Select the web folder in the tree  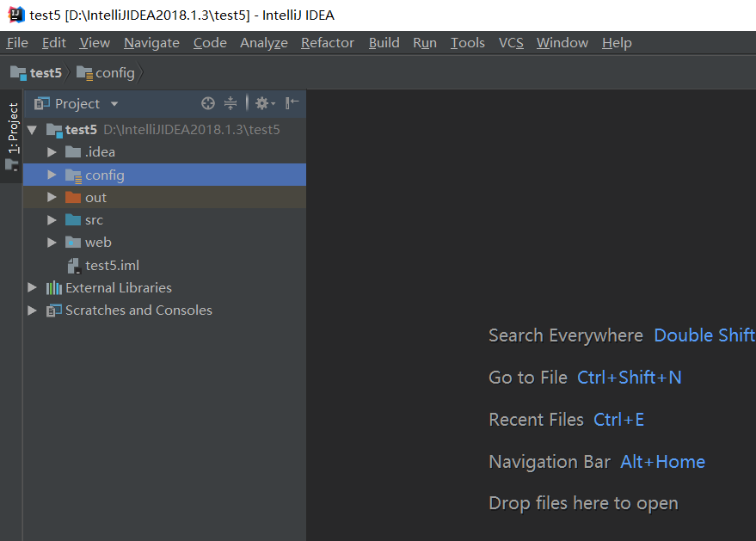coord(97,242)
